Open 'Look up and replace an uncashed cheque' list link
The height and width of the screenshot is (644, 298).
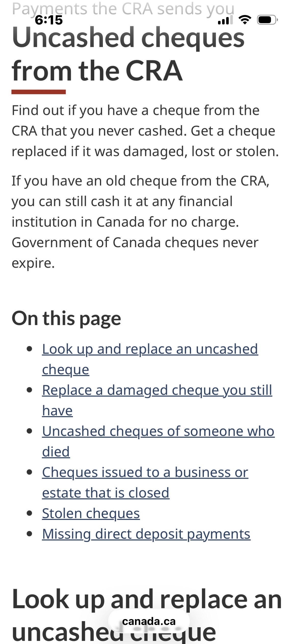pos(150,349)
